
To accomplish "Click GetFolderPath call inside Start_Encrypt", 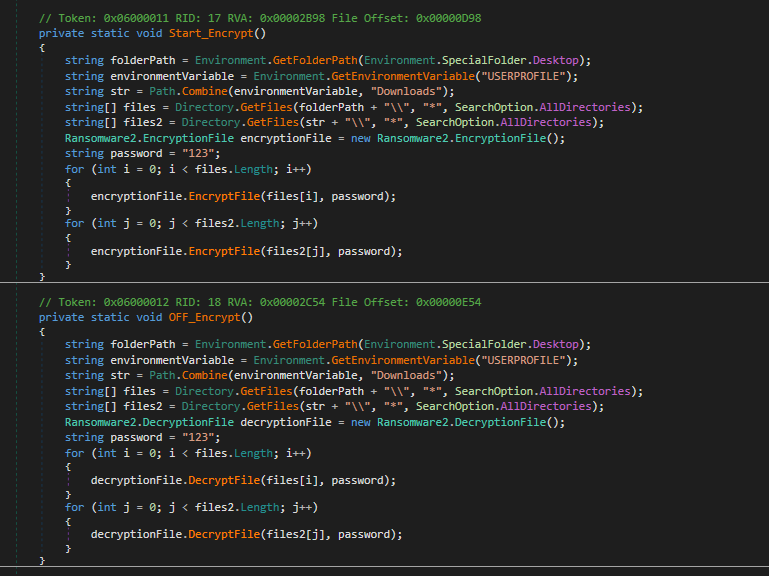I will 315,60.
